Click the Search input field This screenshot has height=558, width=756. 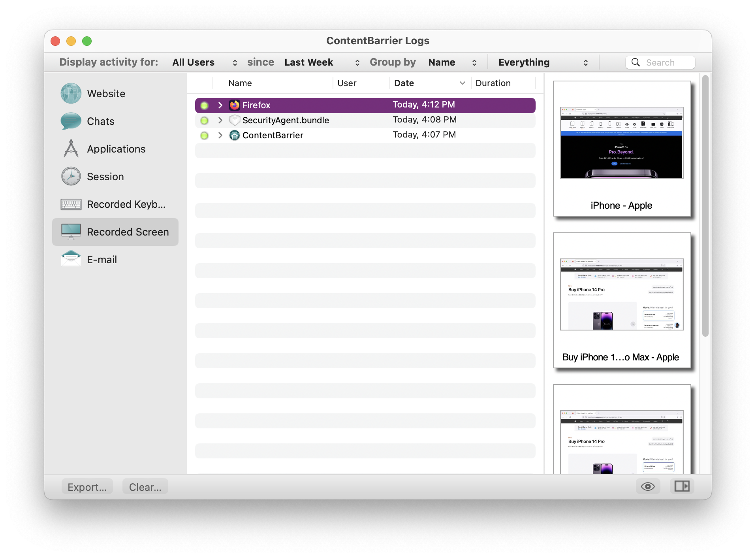[660, 62]
